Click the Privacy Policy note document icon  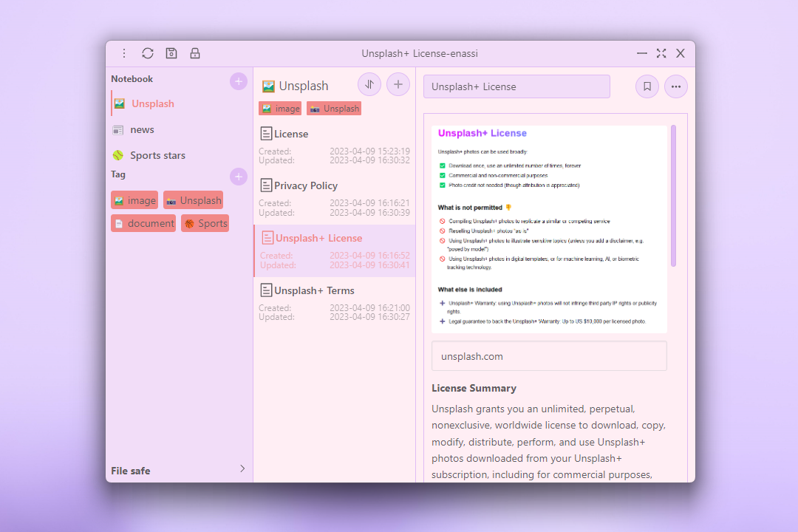[266, 185]
